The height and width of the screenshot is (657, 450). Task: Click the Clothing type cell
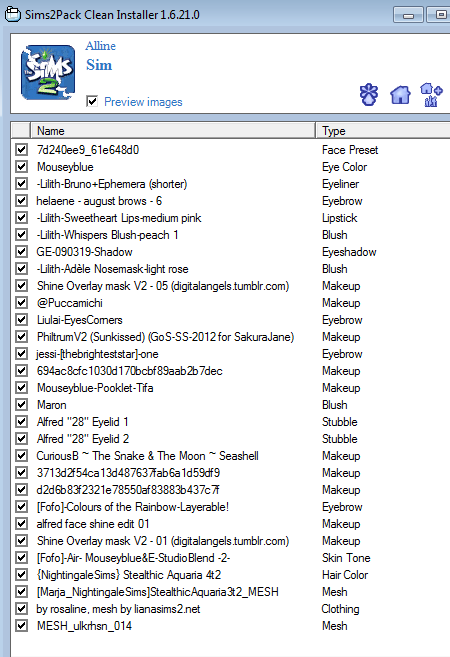click(x=340, y=609)
